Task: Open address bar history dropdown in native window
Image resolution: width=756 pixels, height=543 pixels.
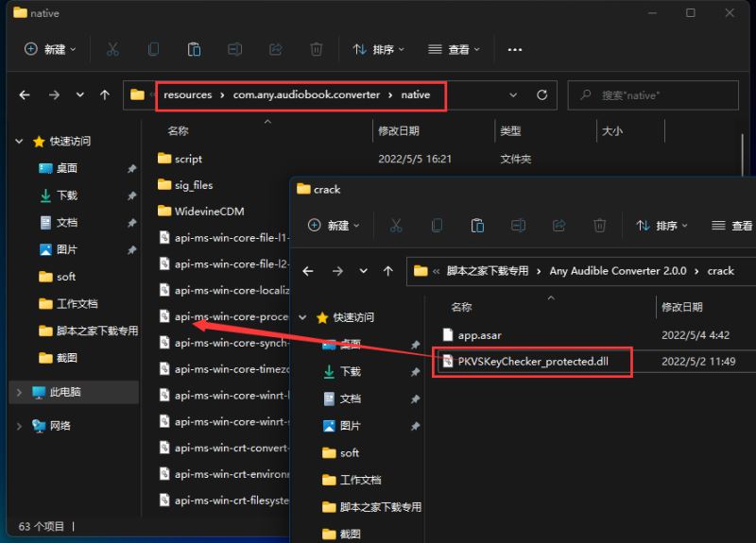Action: pyautogui.click(x=513, y=95)
